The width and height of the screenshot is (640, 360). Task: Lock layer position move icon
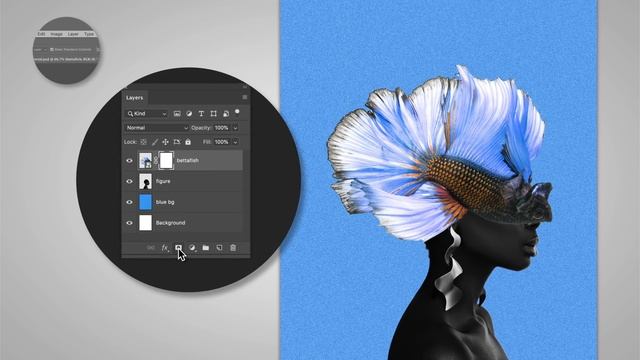point(165,142)
